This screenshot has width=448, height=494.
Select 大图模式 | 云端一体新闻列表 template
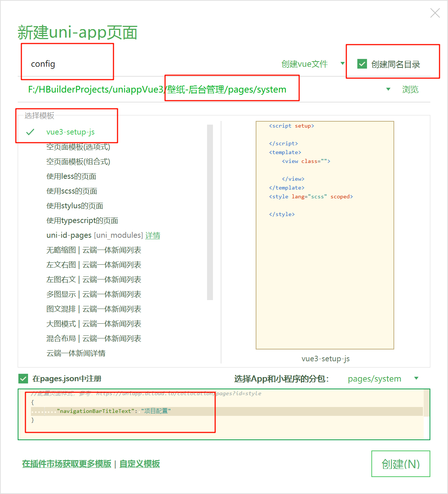click(94, 324)
